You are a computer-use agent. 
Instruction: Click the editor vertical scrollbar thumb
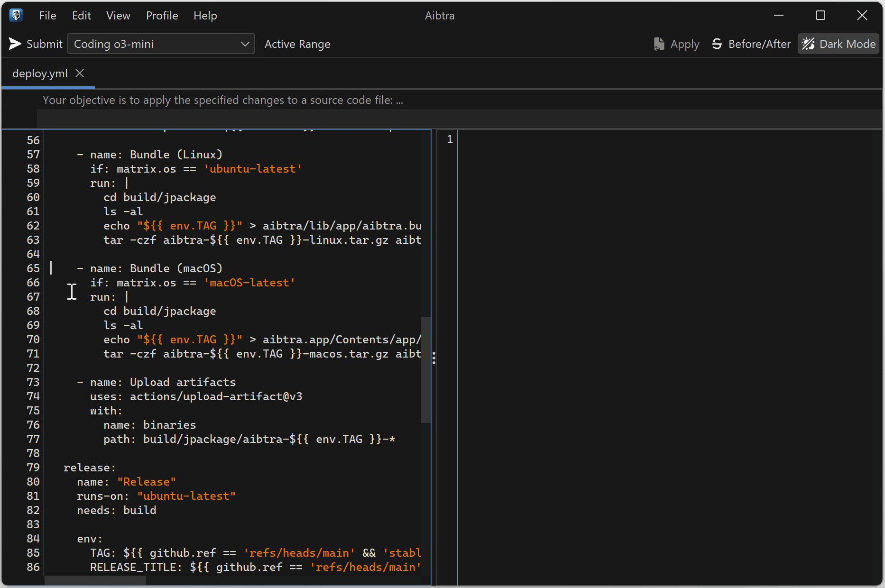pyautogui.click(x=425, y=370)
